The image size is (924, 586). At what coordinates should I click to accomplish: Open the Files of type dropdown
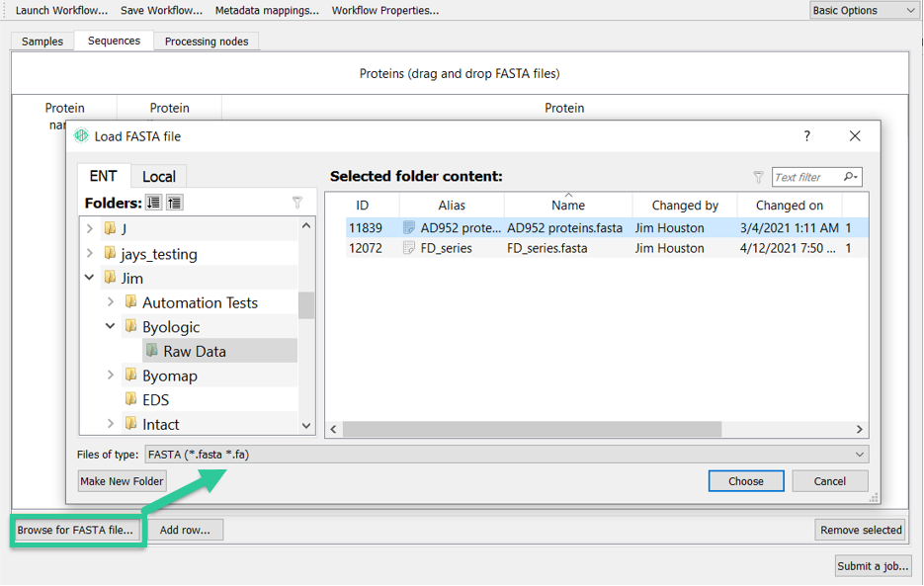click(507, 455)
